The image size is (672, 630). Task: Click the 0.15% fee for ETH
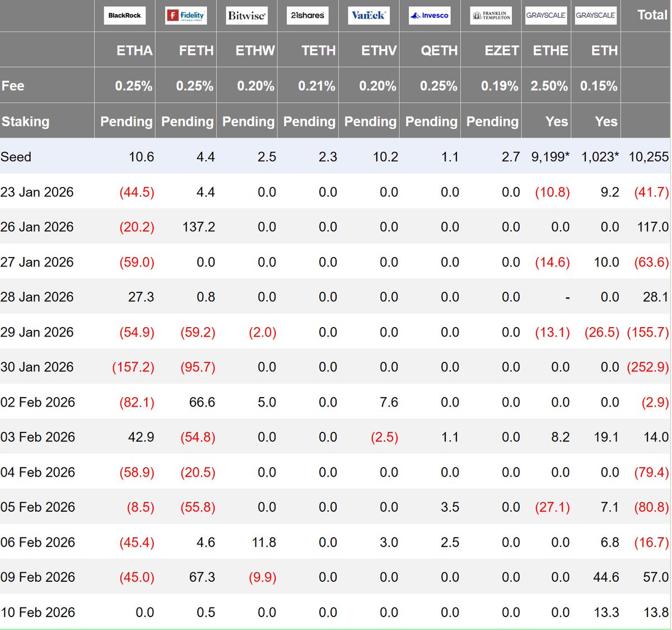coord(599,86)
